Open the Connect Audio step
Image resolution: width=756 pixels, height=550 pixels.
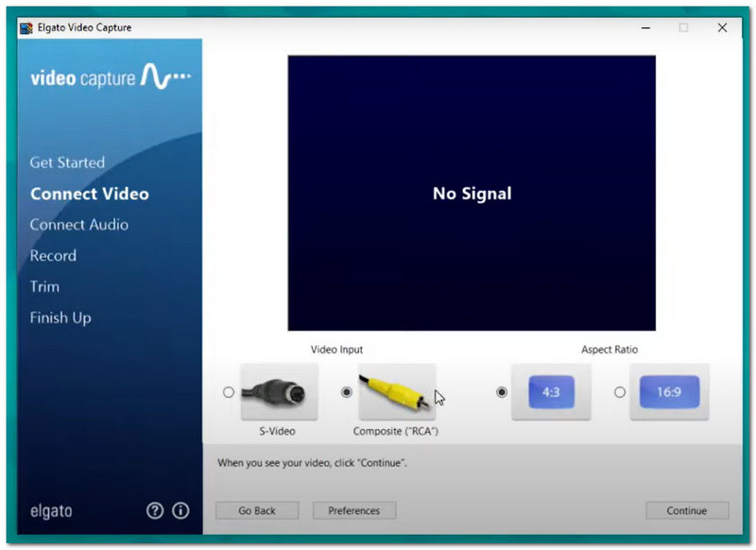pos(79,225)
